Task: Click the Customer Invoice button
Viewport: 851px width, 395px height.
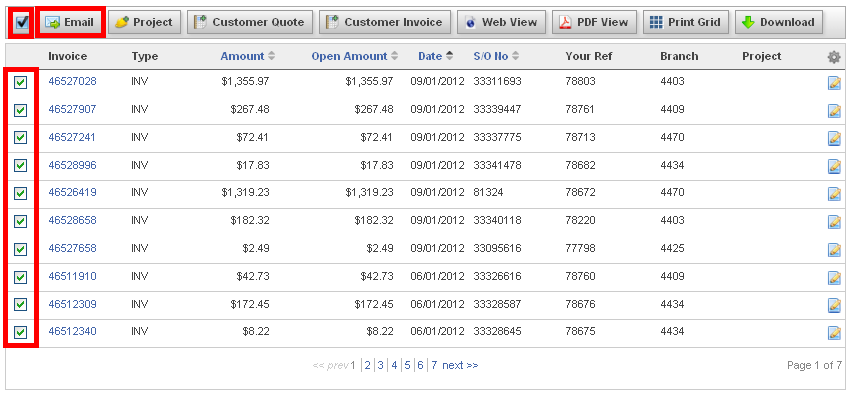Action: [385, 22]
